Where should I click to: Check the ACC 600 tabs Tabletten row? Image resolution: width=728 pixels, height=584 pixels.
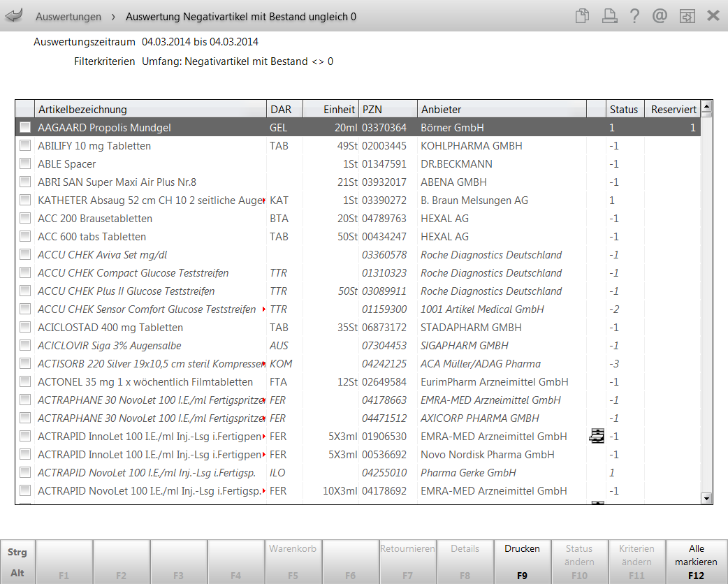click(25, 236)
